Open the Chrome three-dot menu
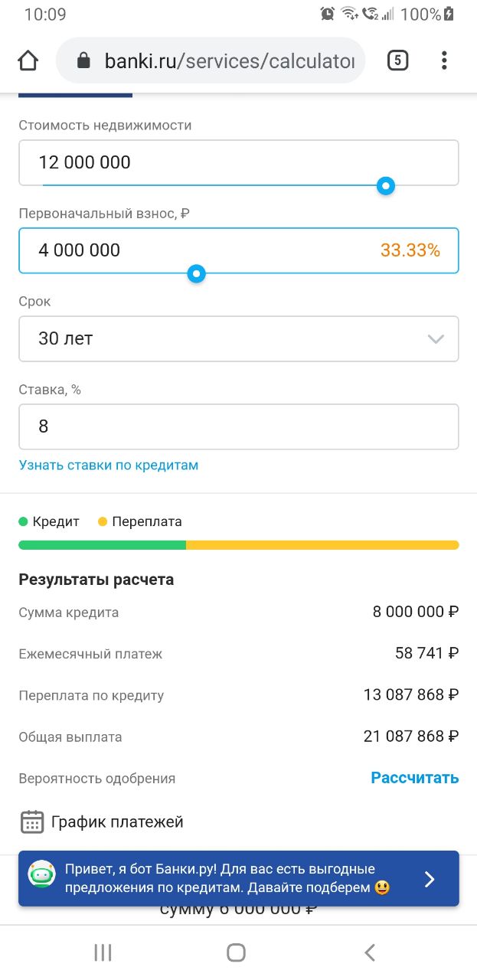Image resolution: width=477 pixels, height=980 pixels. coord(444,60)
